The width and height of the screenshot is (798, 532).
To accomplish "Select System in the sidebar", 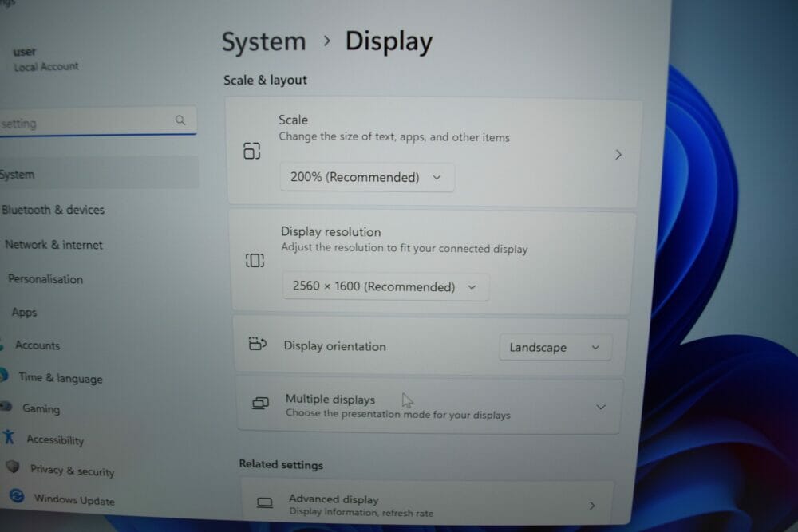I will 99,174.
